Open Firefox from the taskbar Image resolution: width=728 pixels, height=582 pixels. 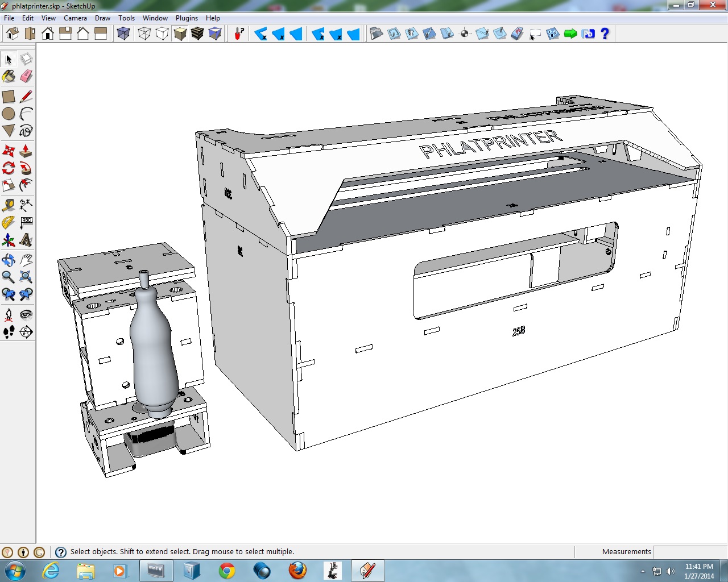[297, 570]
